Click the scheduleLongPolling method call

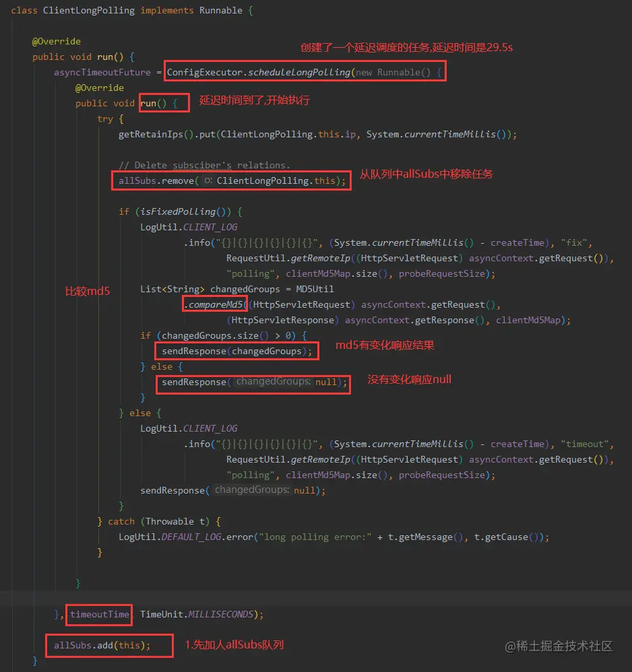[x=299, y=72]
